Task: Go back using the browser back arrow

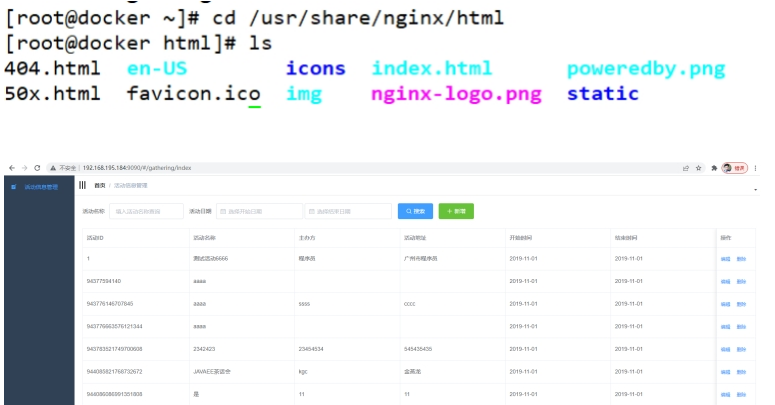Action: [x=12, y=168]
